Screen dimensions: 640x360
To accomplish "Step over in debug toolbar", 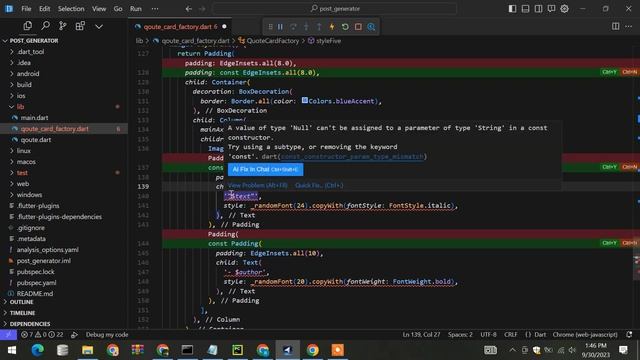I will click(x=293, y=27).
